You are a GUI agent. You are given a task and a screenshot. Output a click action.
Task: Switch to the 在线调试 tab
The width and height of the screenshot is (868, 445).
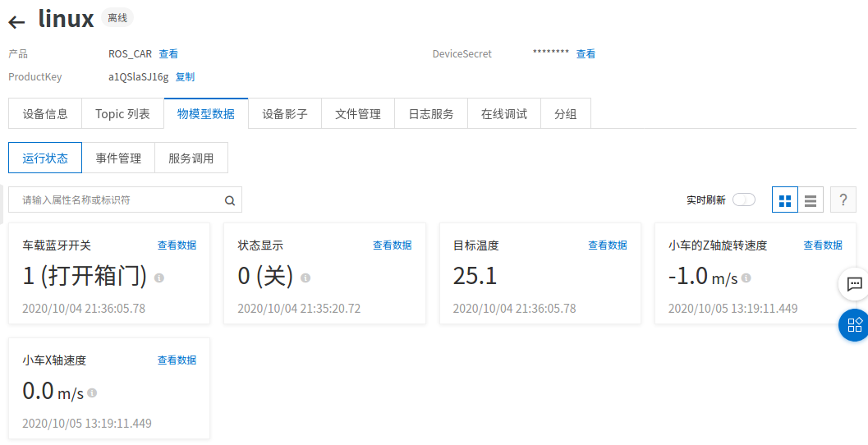[x=503, y=113]
